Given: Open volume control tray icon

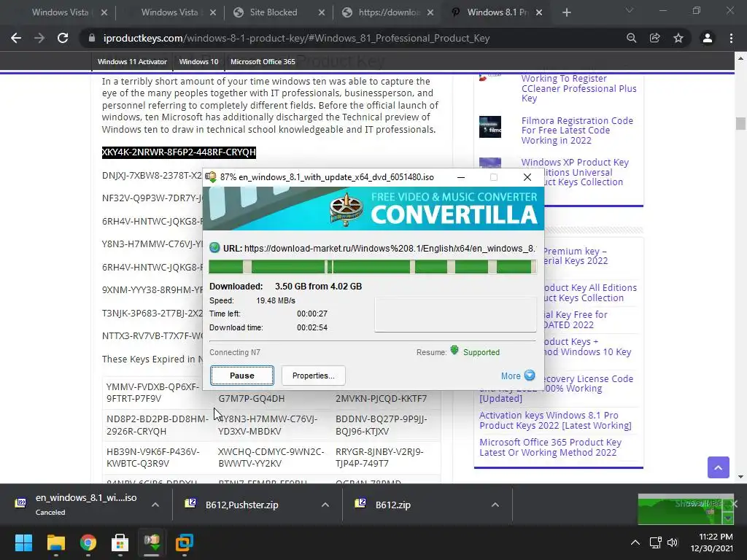Looking at the screenshot, I should coord(672,542).
